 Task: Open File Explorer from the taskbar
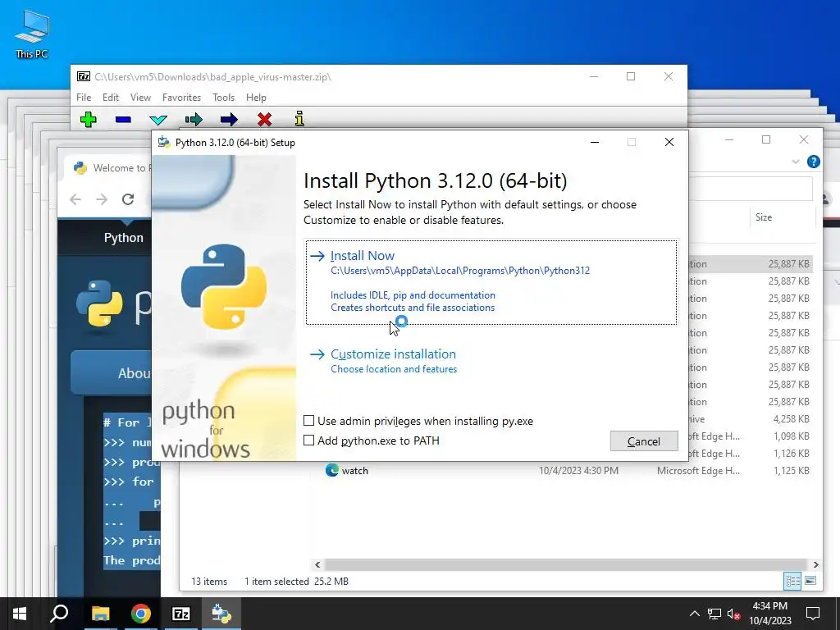coord(100,614)
